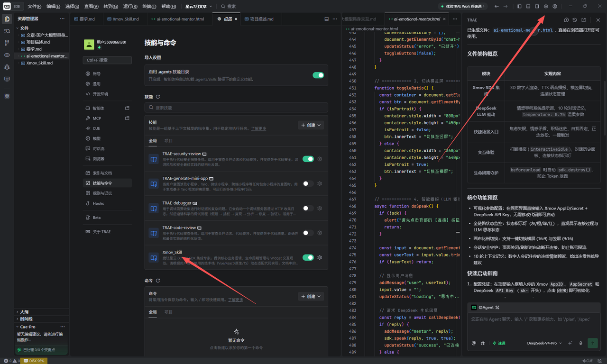Screen dimensions: 607x364
Task: Open the Extensions grid icon in activity bar
Action: tap(7, 96)
